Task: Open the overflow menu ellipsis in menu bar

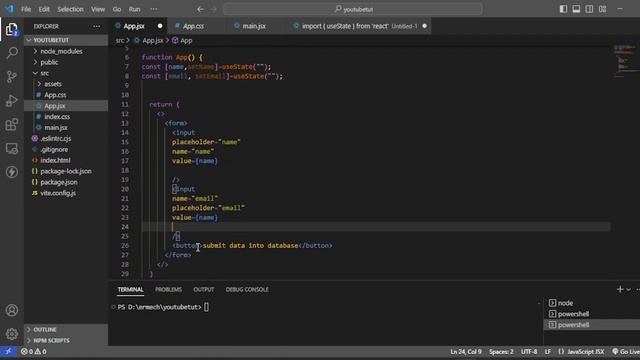Action: coord(153,9)
